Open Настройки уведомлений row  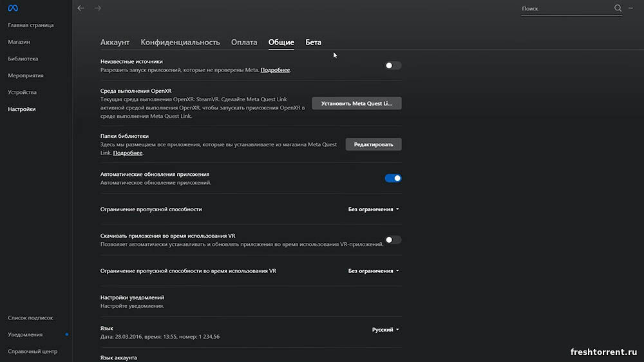(251, 301)
